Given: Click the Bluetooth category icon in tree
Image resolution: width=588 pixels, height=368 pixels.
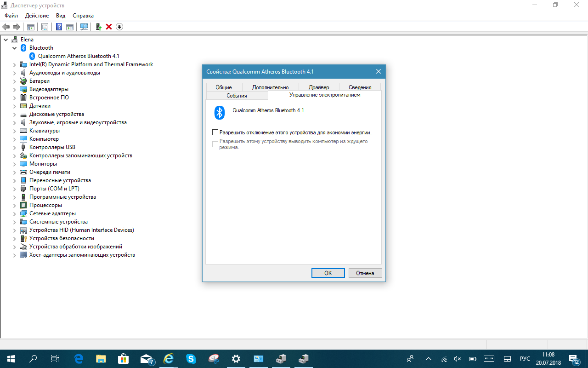Looking at the screenshot, I should click(x=23, y=48).
